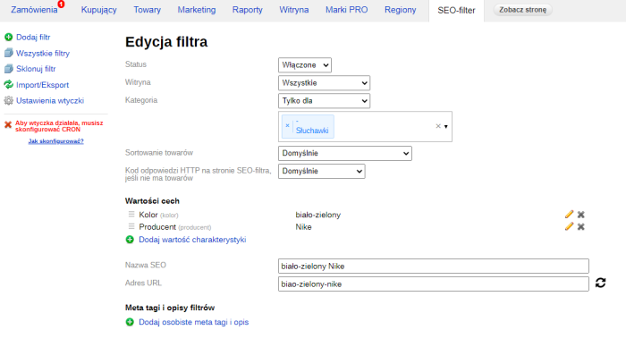Click Dodaj osobiste meta tagi i opis
This screenshot has height=364, width=626.
(x=194, y=322)
